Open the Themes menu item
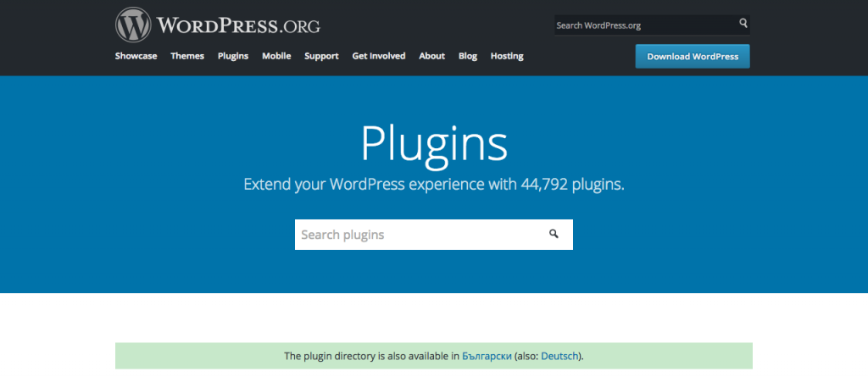 coord(187,56)
